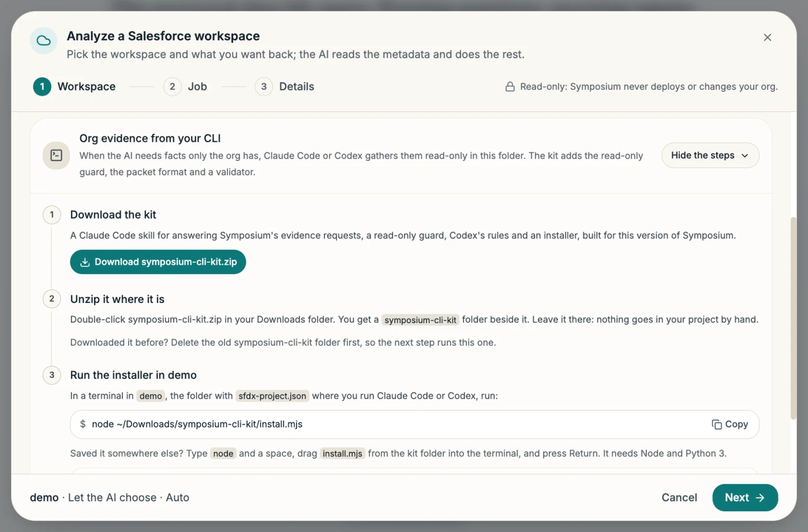808x532 pixels.
Task: Click the terminal icon beside Org evidence
Action: (x=57, y=155)
